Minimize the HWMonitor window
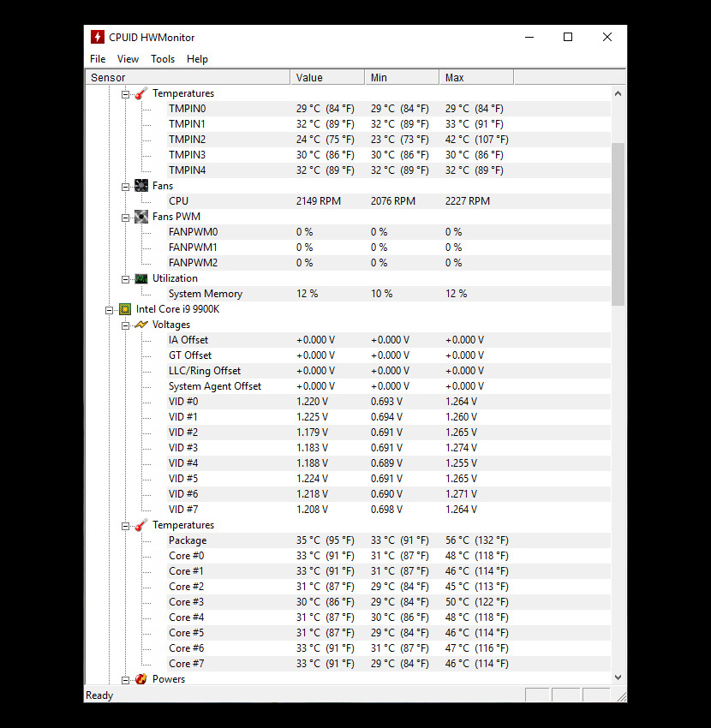 tap(529, 37)
